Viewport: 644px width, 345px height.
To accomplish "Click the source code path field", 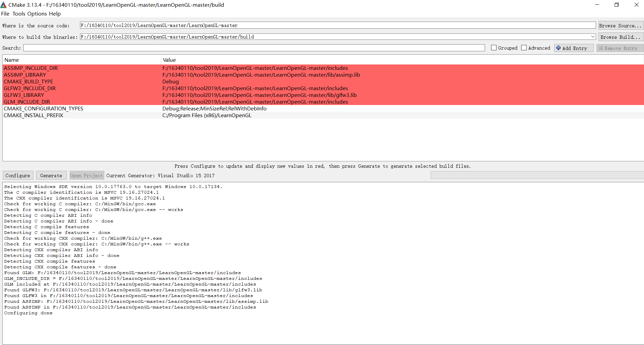I will pos(338,25).
